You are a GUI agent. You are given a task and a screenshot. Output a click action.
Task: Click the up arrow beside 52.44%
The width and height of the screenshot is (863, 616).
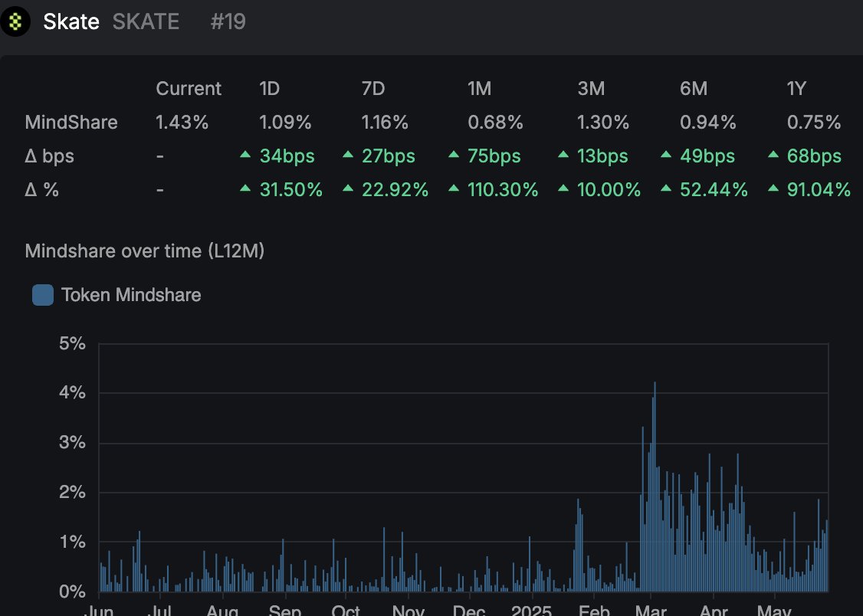pos(666,188)
